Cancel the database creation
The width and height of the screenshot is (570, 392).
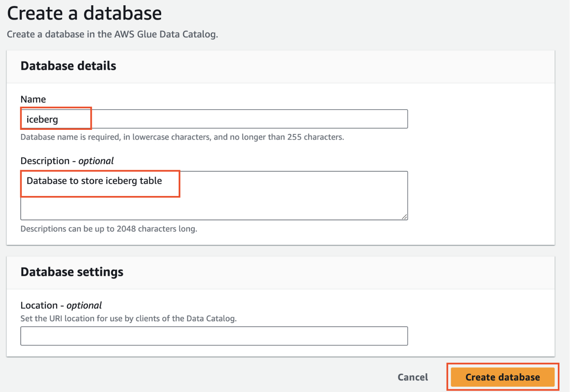pos(412,377)
